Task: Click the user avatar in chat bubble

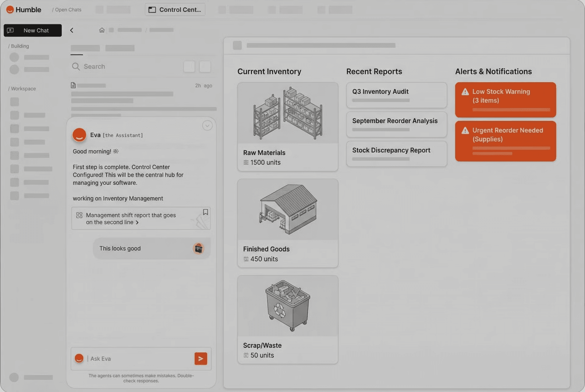Action: (198, 248)
